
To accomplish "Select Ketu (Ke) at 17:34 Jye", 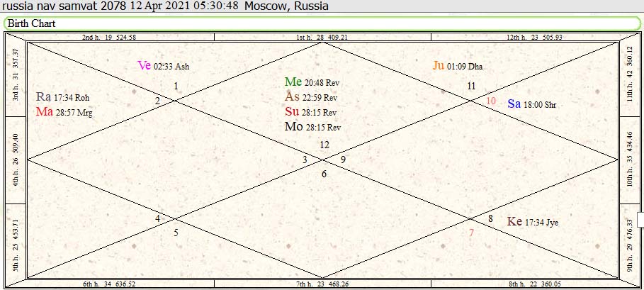I will (x=532, y=222).
